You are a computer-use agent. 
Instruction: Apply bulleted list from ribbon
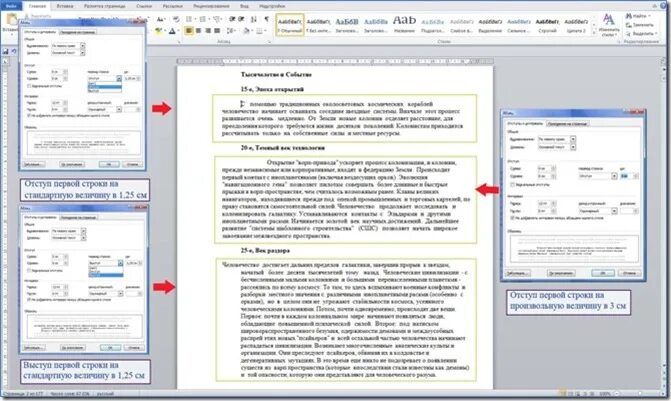click(x=190, y=19)
